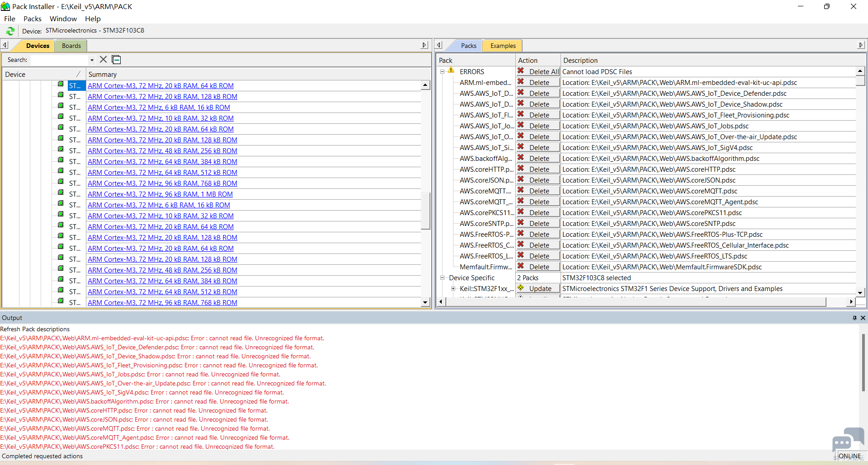
Task: Click the AWS.coreSNTP Delete red X icon
Action: point(521,223)
